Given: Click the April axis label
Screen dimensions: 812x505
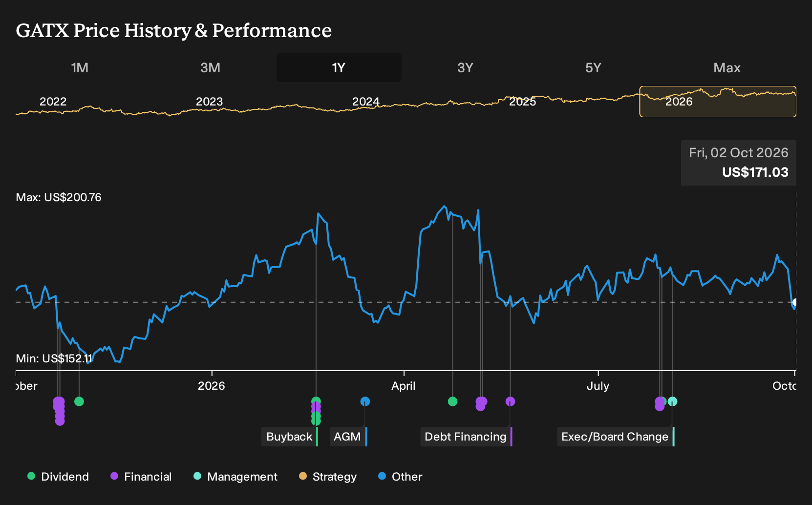Looking at the screenshot, I should (404, 386).
